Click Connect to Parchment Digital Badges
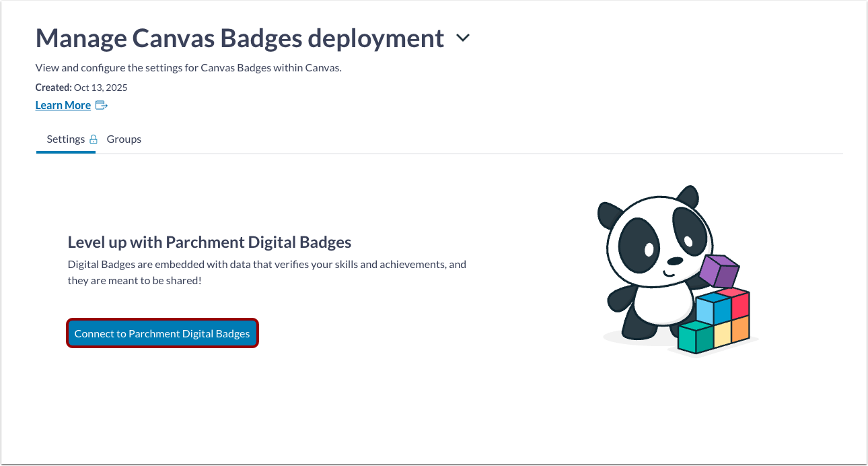Screen dimensions: 868x466 point(162,333)
